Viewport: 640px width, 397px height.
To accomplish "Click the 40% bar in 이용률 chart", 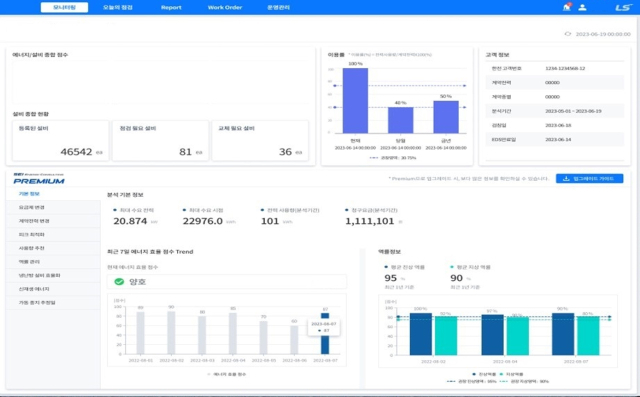I will pyautogui.click(x=400, y=120).
